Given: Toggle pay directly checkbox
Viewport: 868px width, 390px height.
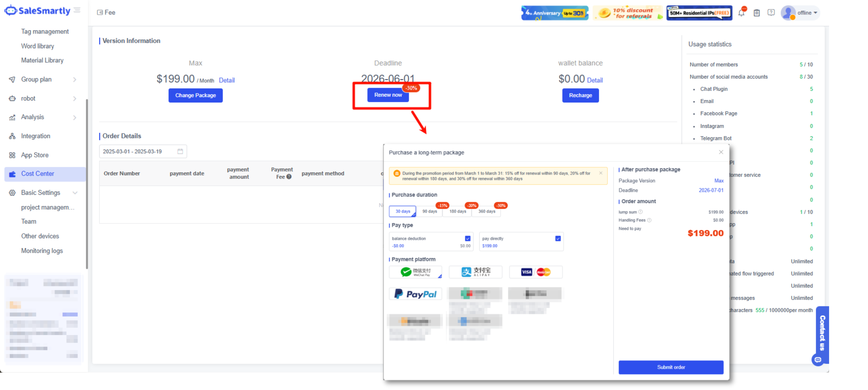Looking at the screenshot, I should (x=558, y=239).
